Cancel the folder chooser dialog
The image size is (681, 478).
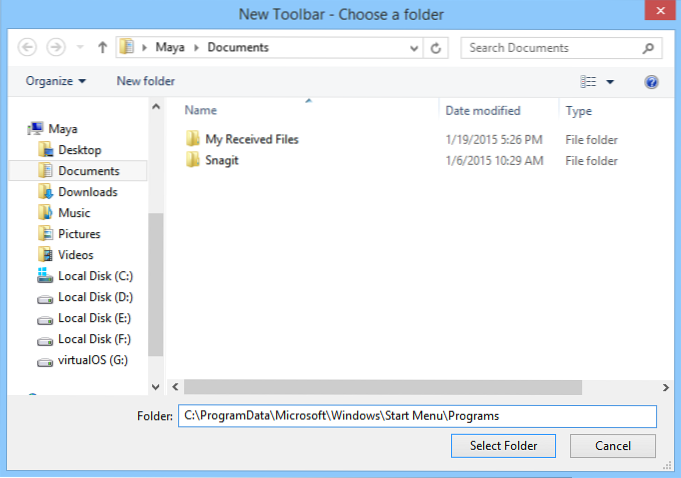[x=612, y=446]
